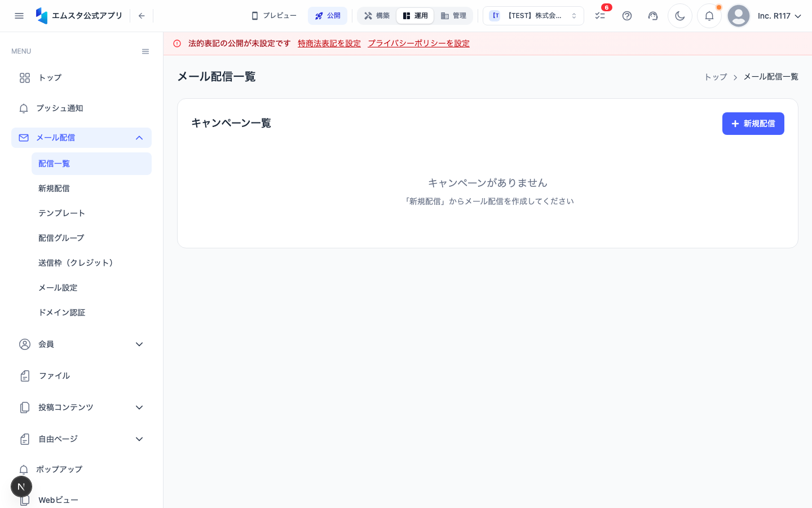This screenshot has width=812, height=508.
Task: Switch to the 管理 mode tab
Action: (x=453, y=16)
